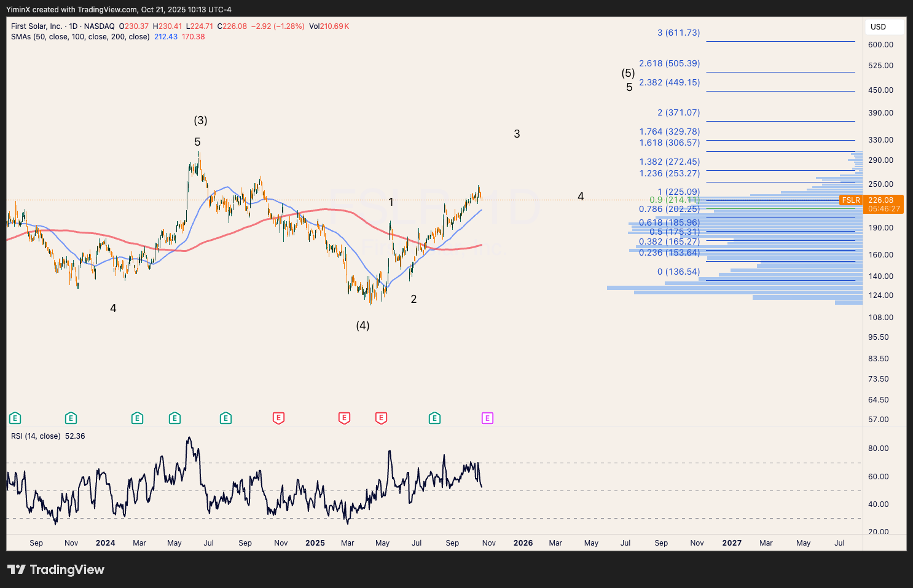Click the 600.00 price scale label
The image size is (913, 588).
coord(880,45)
